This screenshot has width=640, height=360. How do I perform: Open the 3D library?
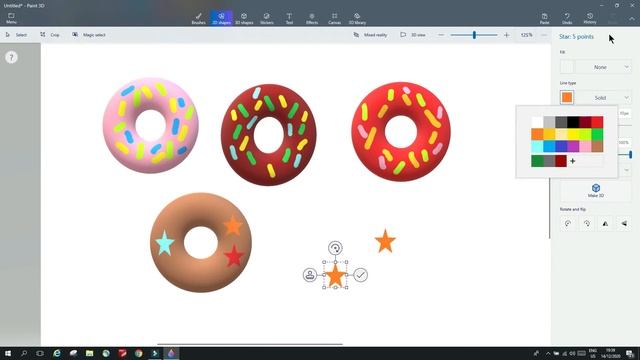(357, 18)
